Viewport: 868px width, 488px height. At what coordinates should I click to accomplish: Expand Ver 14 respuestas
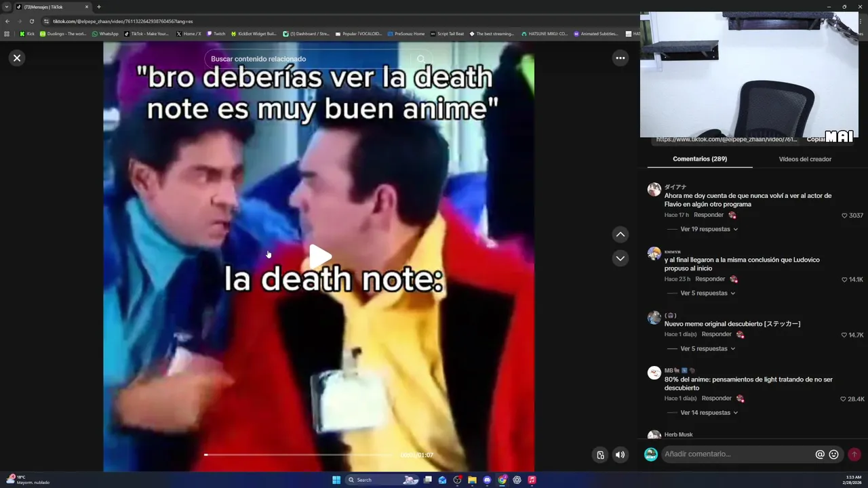[709, 413]
